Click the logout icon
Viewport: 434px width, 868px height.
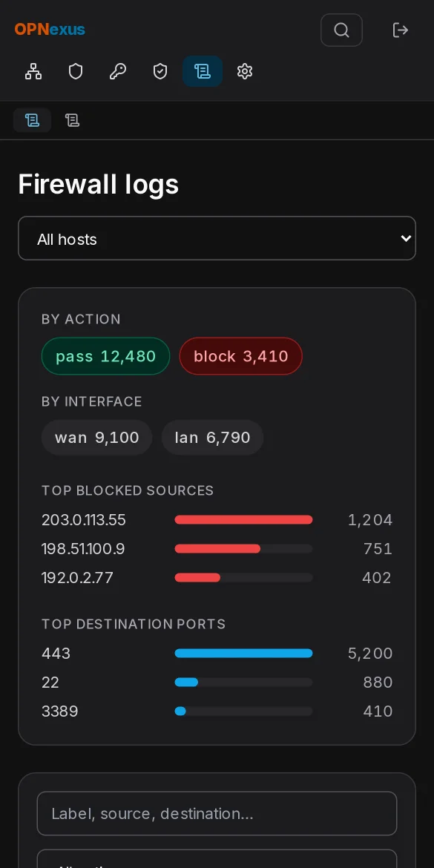pos(400,30)
